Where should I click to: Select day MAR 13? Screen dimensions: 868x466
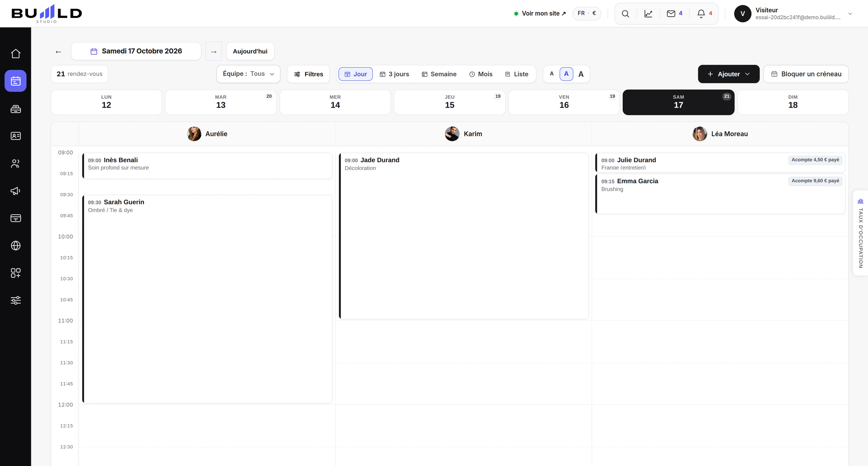tap(221, 102)
